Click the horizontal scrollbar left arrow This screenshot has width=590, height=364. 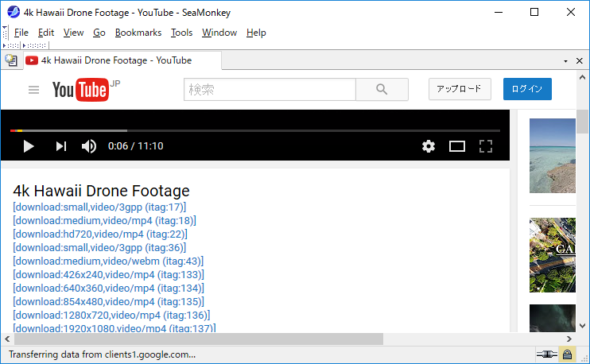tap(7, 339)
